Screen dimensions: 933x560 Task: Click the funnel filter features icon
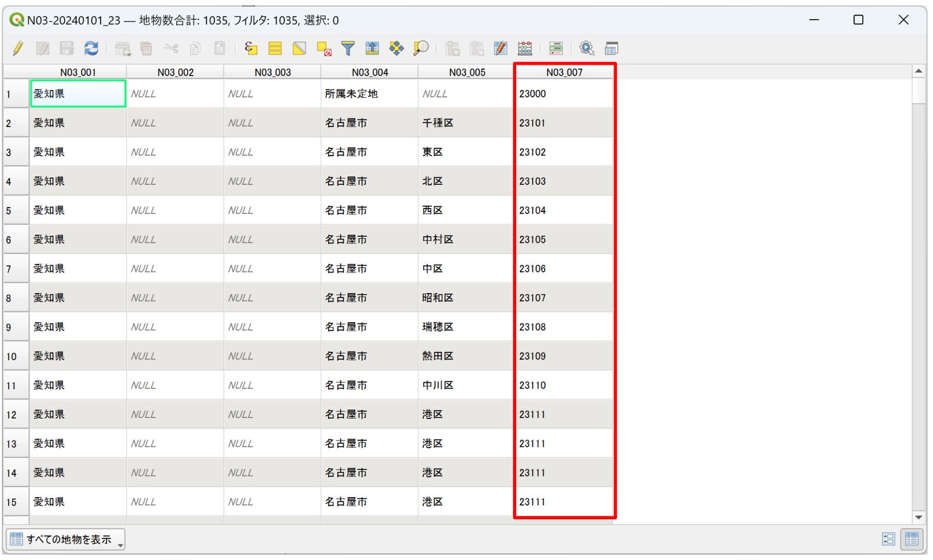348,48
